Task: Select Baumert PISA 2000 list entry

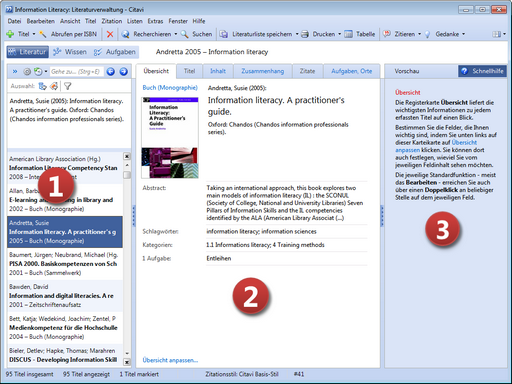Action: 65,264
